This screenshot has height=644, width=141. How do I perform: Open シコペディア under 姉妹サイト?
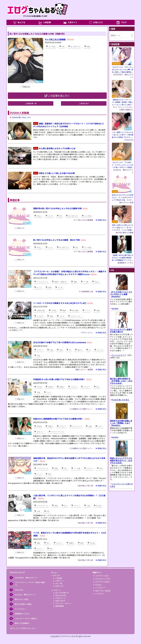click(100, 588)
